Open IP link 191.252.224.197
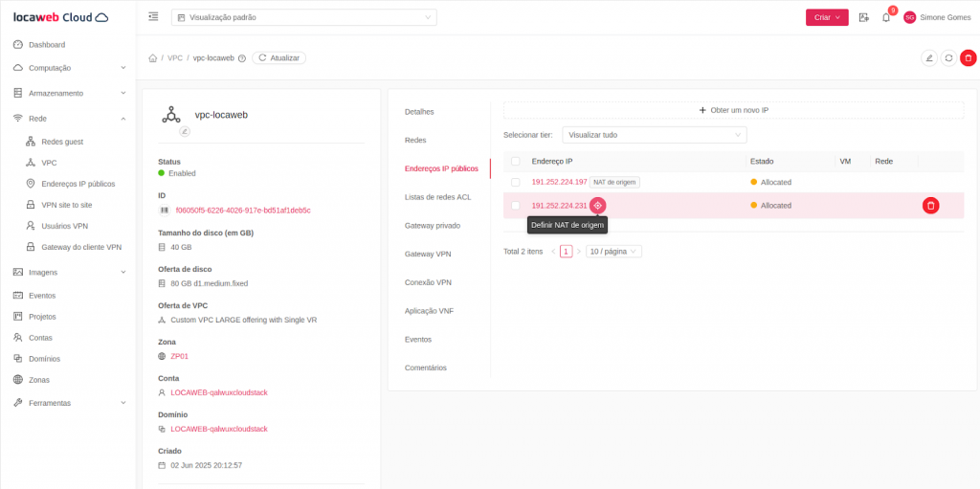Viewport: 980px width, 489px height. [x=559, y=182]
